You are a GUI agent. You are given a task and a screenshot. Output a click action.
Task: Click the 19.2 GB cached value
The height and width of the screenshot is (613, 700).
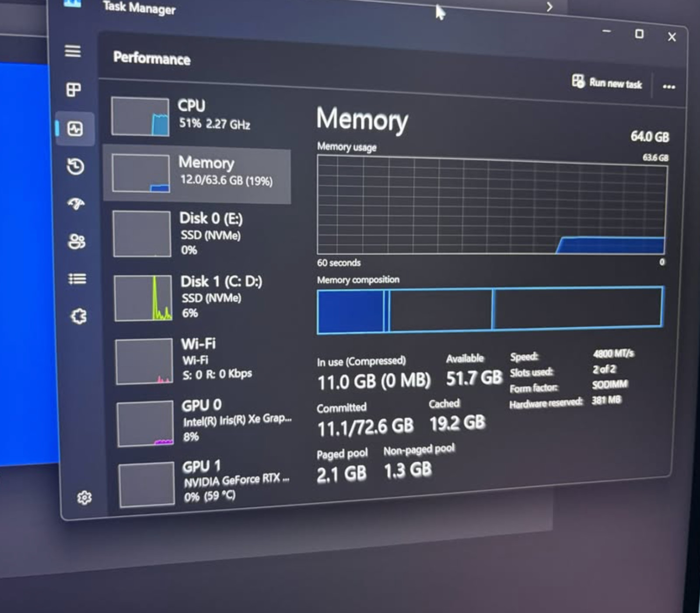[457, 423]
